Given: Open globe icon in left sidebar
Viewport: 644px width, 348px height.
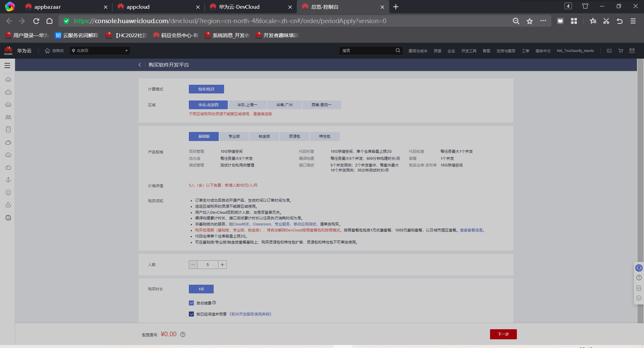Looking at the screenshot, I should click(8, 218).
